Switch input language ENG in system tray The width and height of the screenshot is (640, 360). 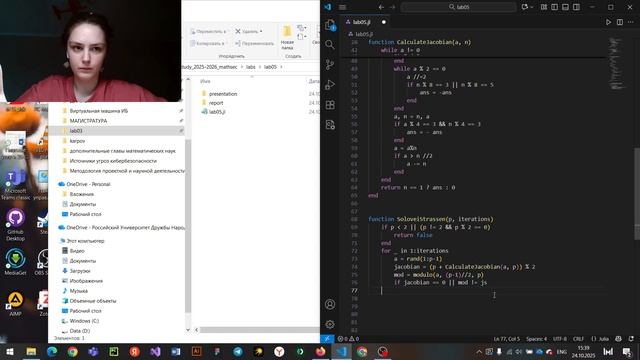pyautogui.click(x=562, y=352)
